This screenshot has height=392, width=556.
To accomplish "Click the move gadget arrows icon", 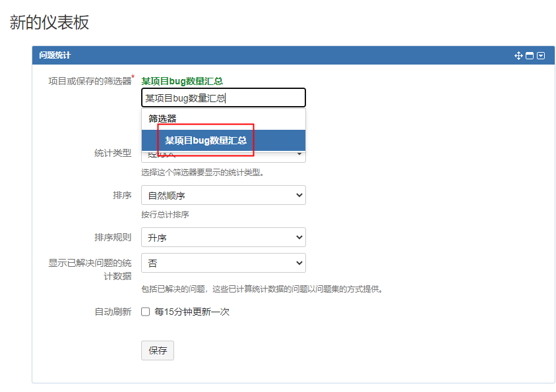I will 520,55.
